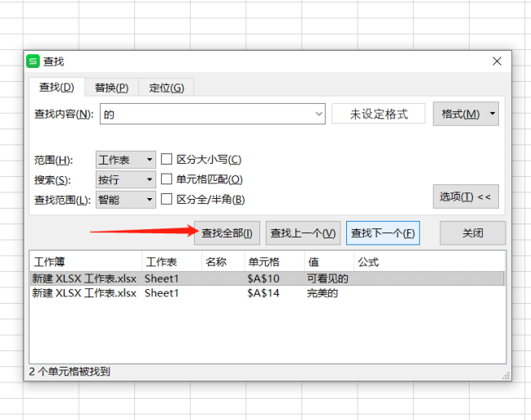Switch to the 替换(P) tab
531x420 pixels.
112,88
